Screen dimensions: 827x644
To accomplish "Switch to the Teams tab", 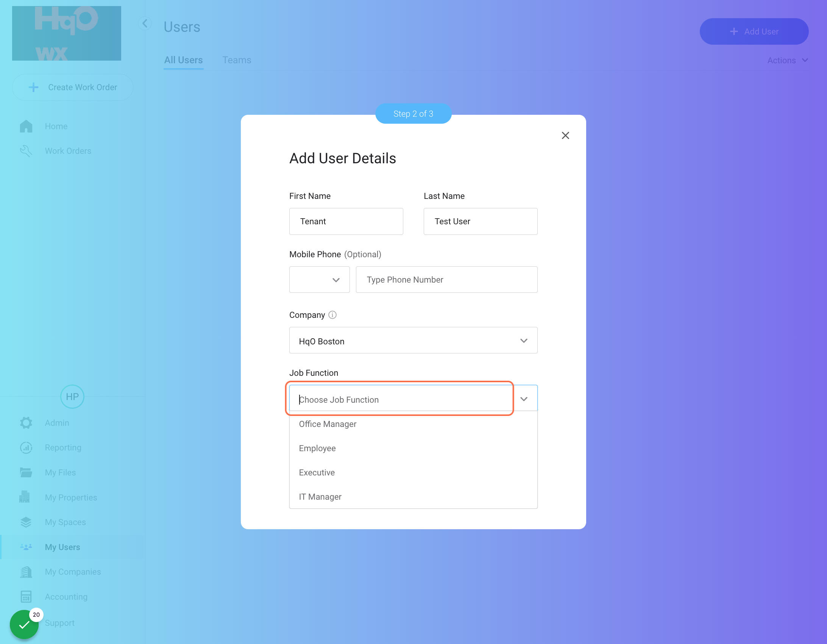I will pyautogui.click(x=237, y=60).
